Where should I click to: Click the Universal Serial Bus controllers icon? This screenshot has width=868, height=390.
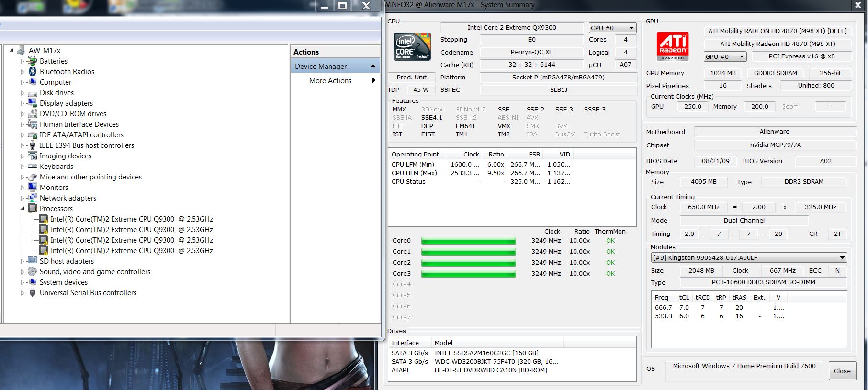(33, 293)
